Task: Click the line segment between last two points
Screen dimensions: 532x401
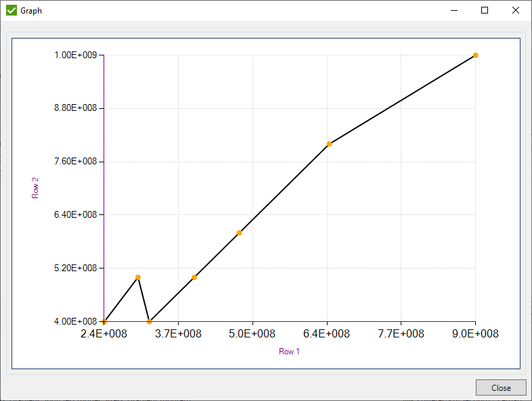Action: (x=403, y=99)
